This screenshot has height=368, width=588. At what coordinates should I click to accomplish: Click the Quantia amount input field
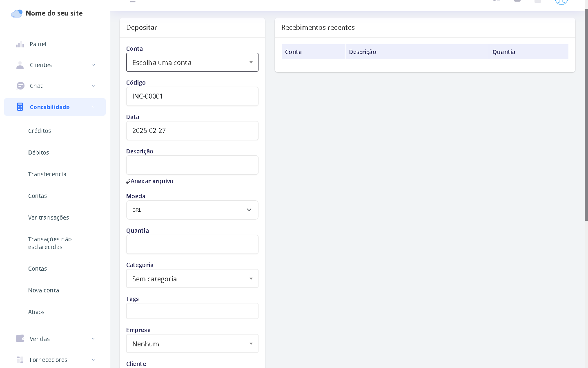click(192, 245)
